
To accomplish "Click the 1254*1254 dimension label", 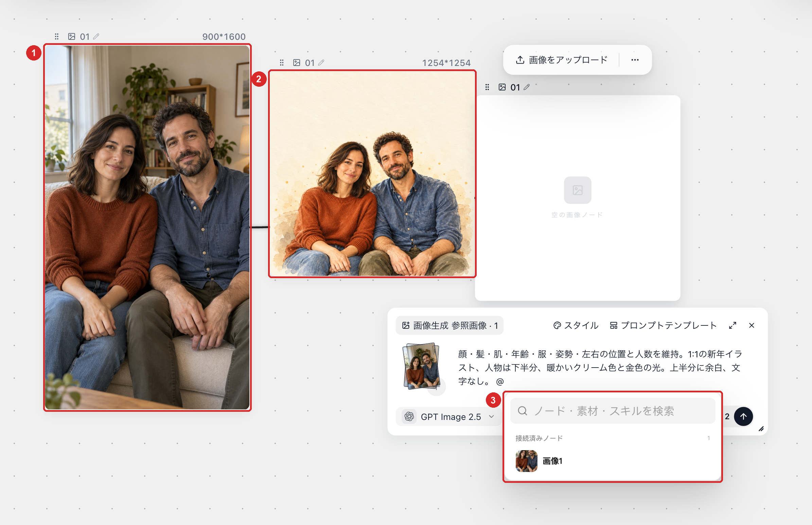I will (x=446, y=63).
